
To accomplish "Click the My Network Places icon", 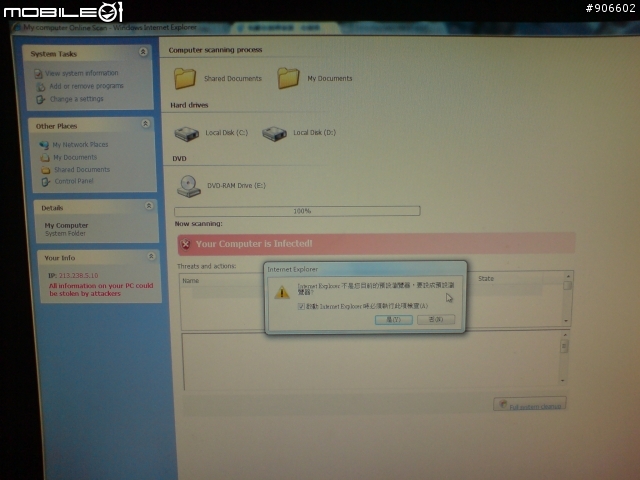I will click(44, 145).
